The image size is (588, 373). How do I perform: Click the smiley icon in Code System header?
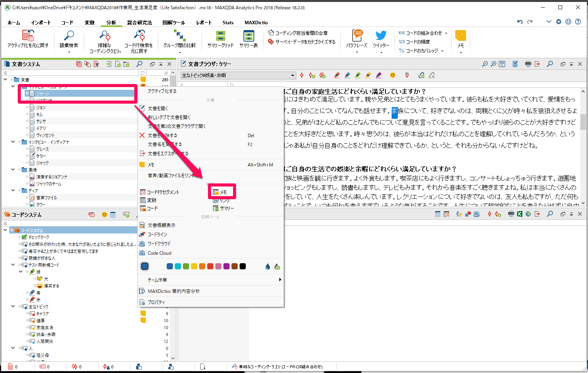point(104,215)
